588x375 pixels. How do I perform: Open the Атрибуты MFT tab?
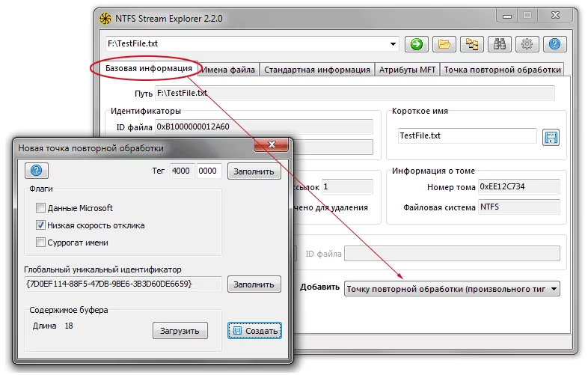pyautogui.click(x=407, y=70)
